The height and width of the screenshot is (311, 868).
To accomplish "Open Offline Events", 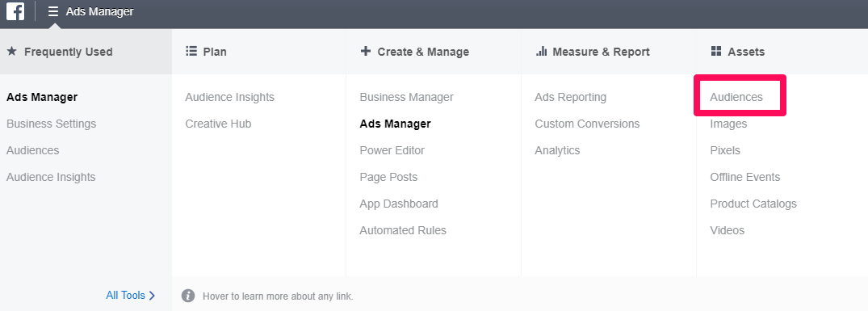I will coord(745,177).
